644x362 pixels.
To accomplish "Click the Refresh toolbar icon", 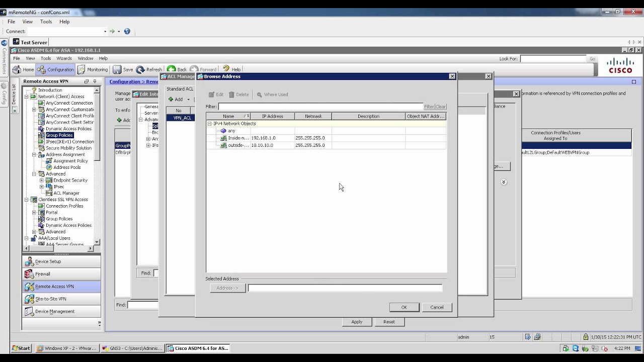I will pyautogui.click(x=140, y=69).
